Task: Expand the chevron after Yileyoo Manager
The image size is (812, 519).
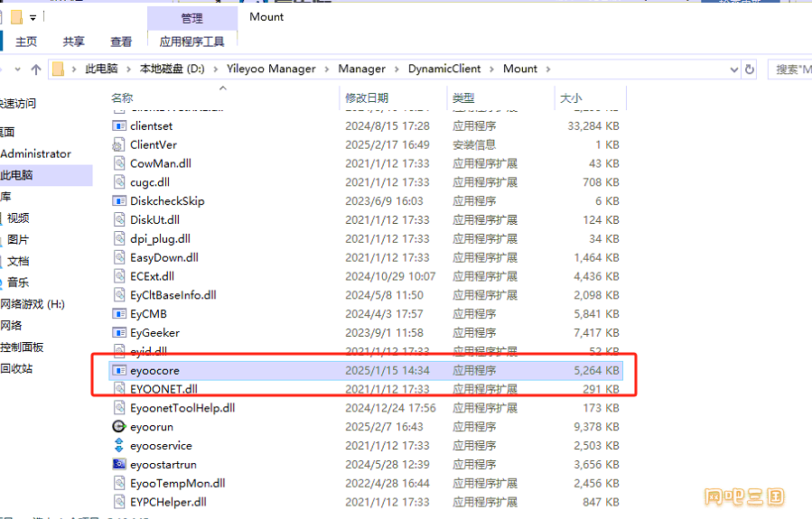Action: (327, 69)
